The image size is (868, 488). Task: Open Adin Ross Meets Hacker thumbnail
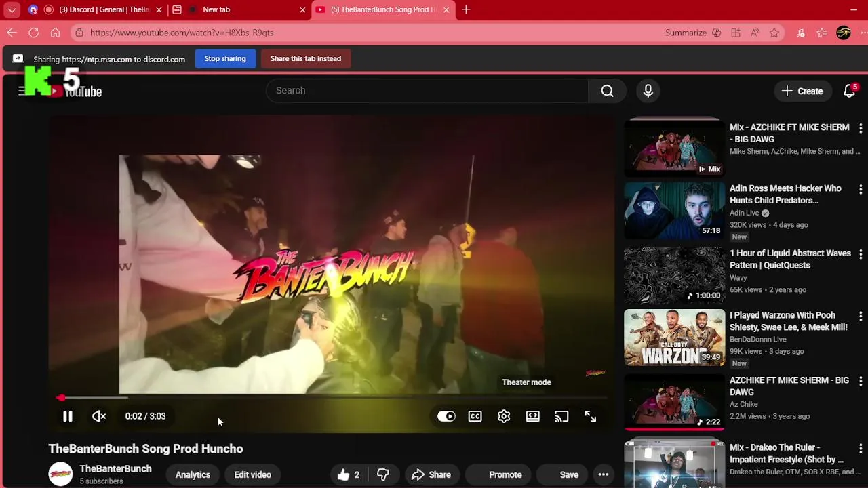(x=674, y=209)
